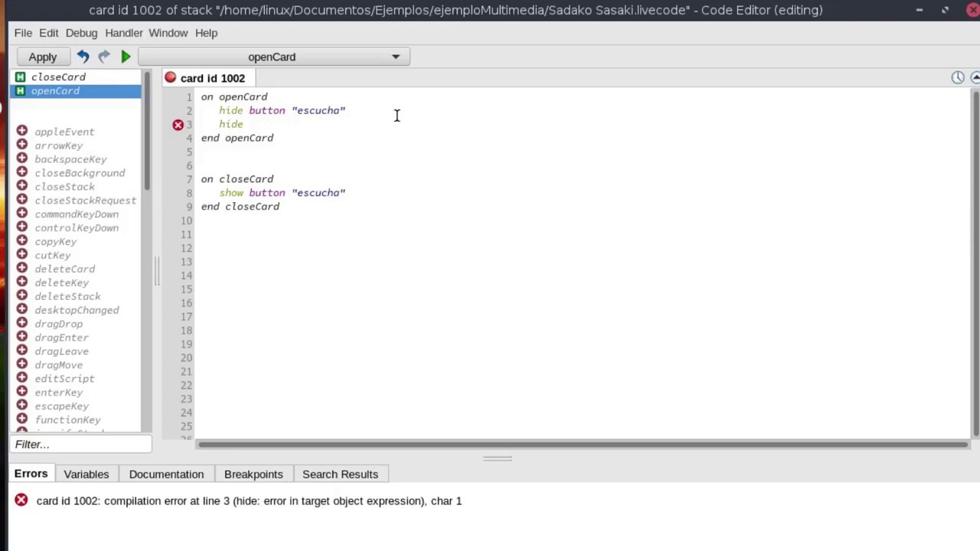Switch to the Documentation tab
This screenshot has height=551, width=980.
(166, 474)
